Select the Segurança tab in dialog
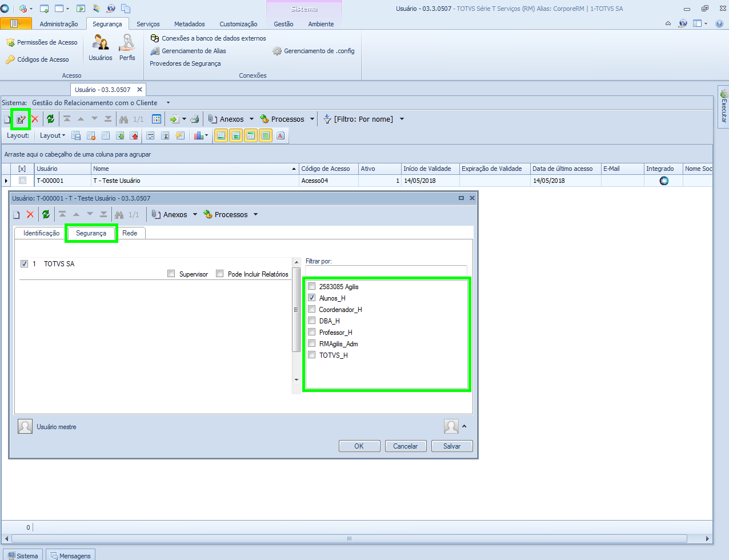The width and height of the screenshot is (729, 560). (91, 233)
